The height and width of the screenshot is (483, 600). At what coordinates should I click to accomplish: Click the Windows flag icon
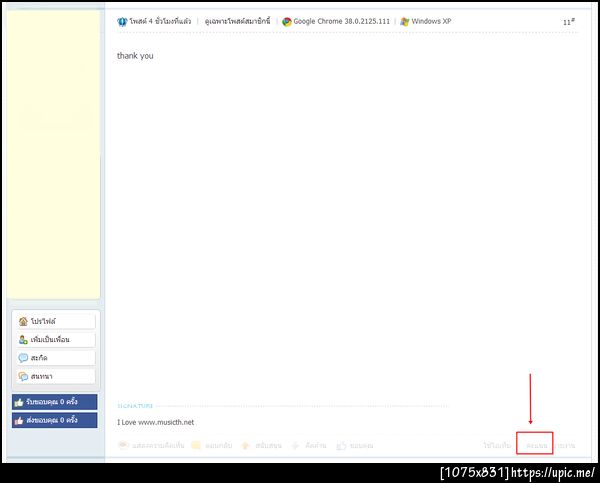click(x=404, y=22)
